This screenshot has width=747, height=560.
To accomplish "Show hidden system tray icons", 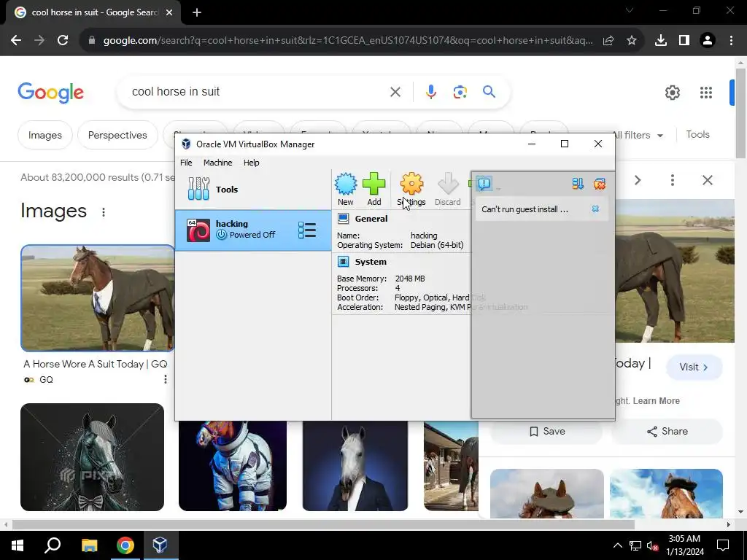I will pos(617,545).
